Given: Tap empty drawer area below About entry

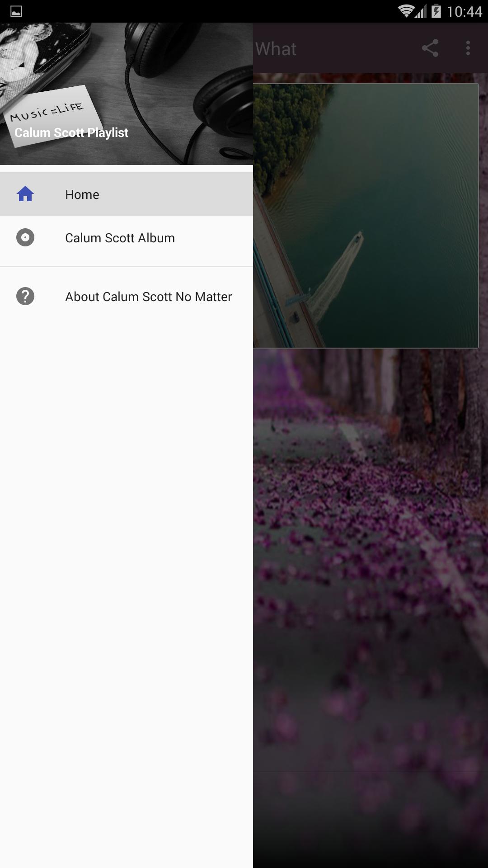Looking at the screenshot, I should (127, 588).
